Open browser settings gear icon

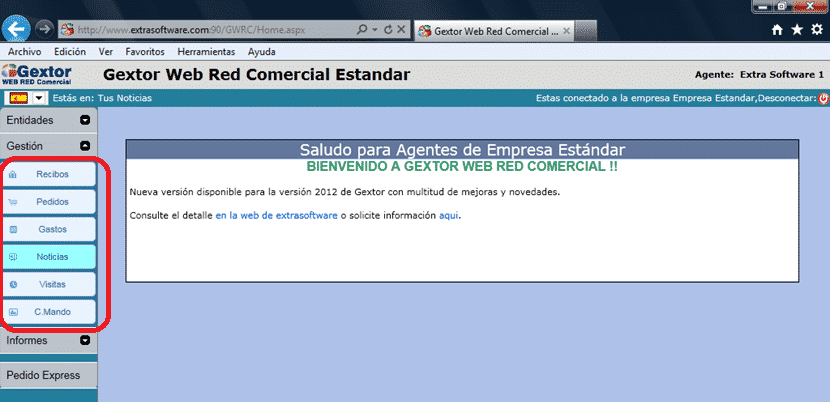(x=817, y=30)
